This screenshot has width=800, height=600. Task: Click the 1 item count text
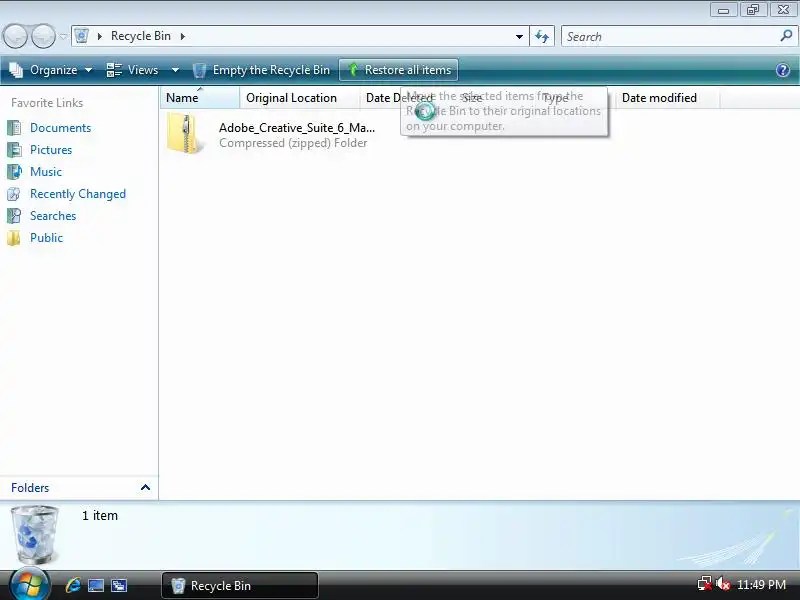[100, 516]
